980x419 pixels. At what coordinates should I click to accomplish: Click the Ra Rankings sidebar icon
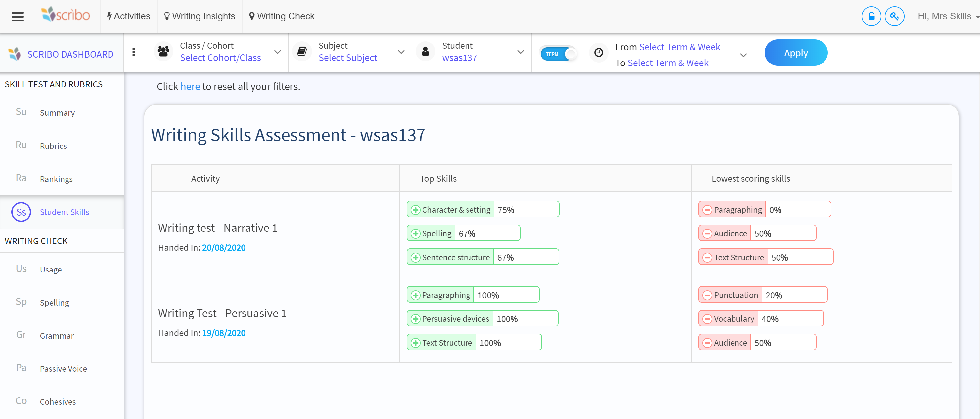coord(21,178)
